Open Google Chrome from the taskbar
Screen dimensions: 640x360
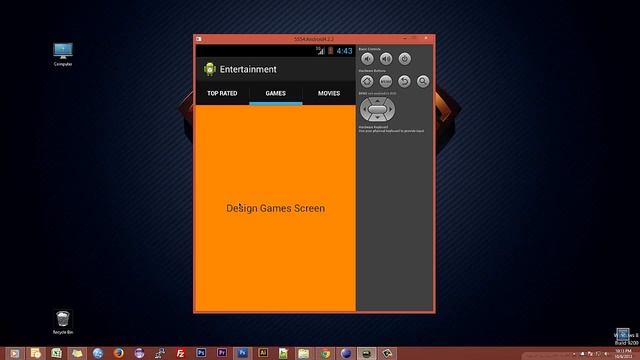point(325,353)
